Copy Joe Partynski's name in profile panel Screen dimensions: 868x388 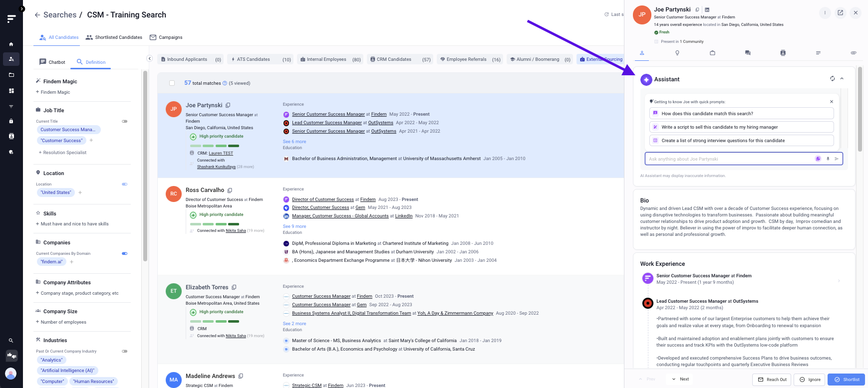(697, 9)
